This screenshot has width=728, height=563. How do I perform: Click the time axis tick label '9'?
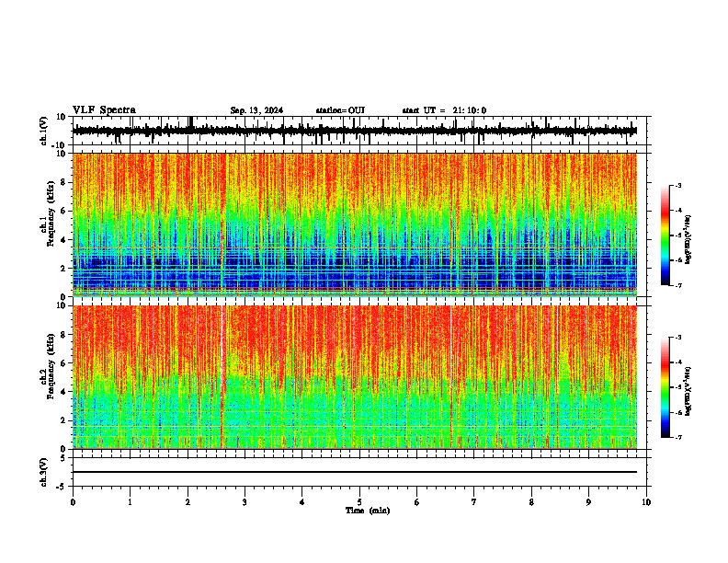588,502
